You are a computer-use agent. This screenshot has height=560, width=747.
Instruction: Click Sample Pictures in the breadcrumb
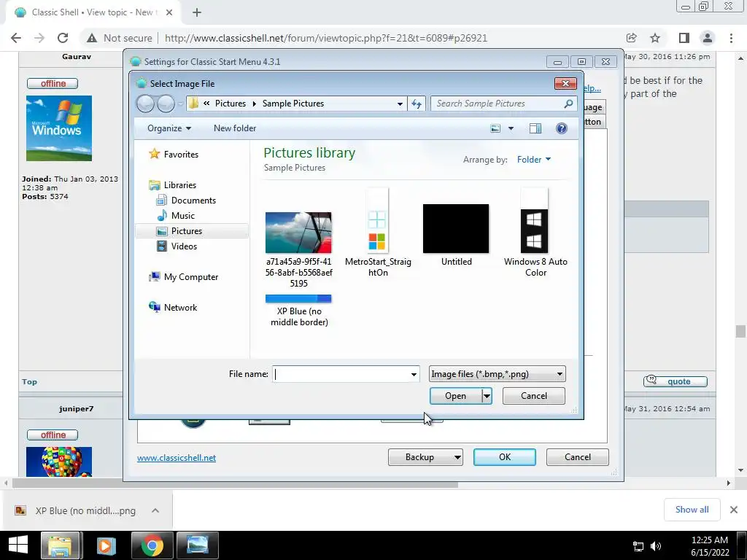[x=293, y=104]
